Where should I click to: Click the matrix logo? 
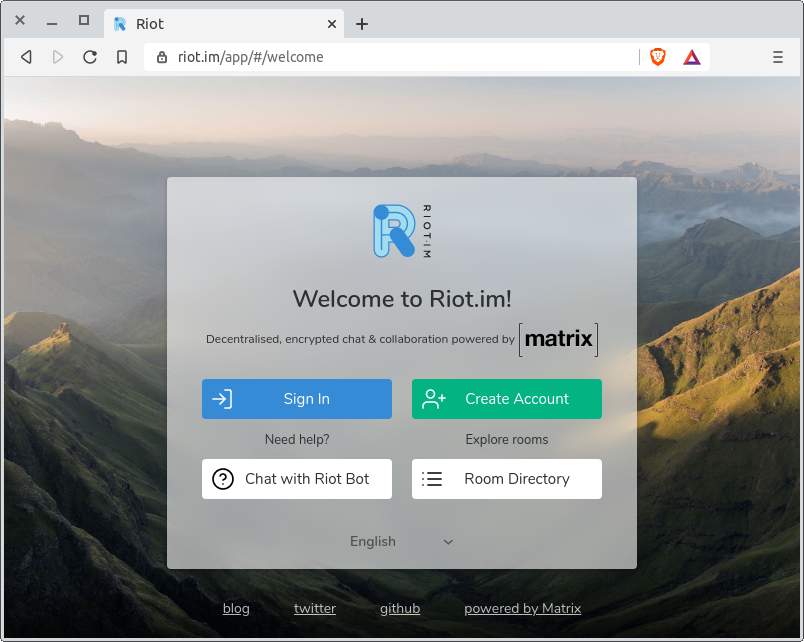pyautogui.click(x=558, y=339)
